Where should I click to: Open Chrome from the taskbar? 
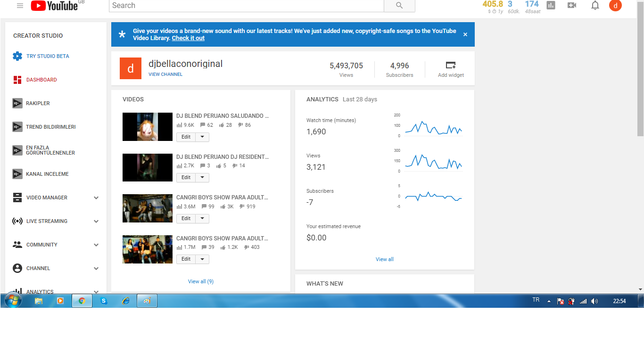pyautogui.click(x=82, y=301)
